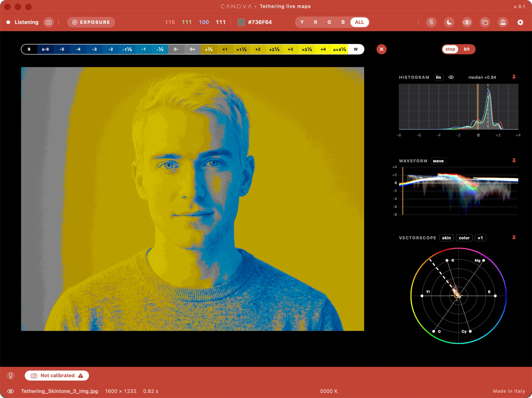
Task: Open the overlapping windows icon
Action: click(485, 22)
